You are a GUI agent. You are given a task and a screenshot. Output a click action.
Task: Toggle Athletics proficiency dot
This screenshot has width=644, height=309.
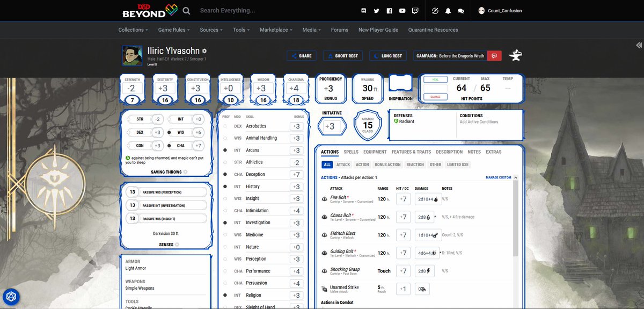tap(225, 162)
